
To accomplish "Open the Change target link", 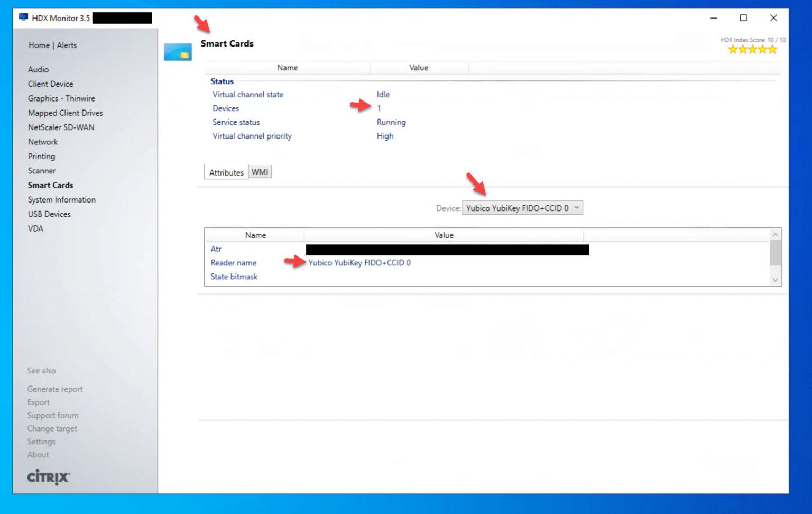I will point(52,428).
